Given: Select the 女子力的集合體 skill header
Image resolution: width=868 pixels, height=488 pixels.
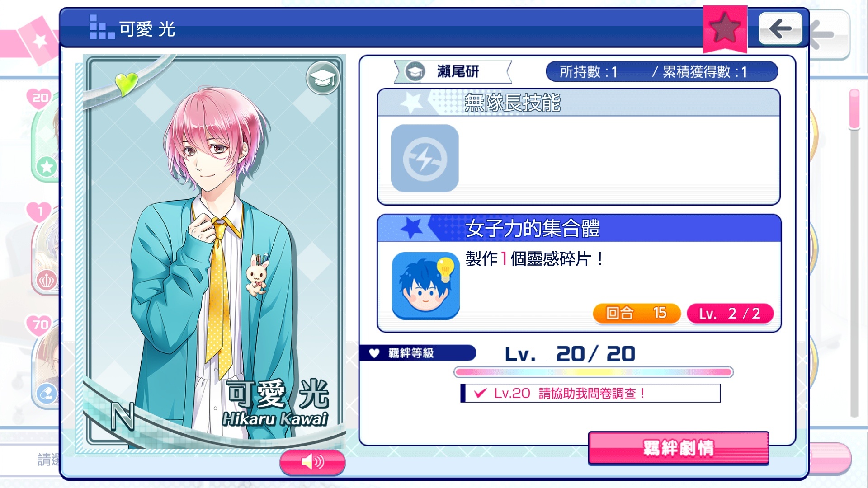Looking at the screenshot, I should click(x=579, y=228).
